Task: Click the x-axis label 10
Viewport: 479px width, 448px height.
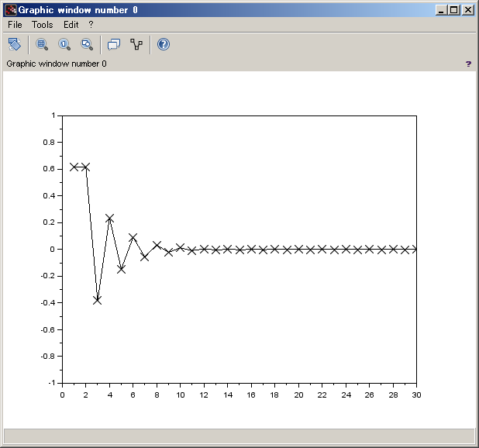Action: (181, 395)
